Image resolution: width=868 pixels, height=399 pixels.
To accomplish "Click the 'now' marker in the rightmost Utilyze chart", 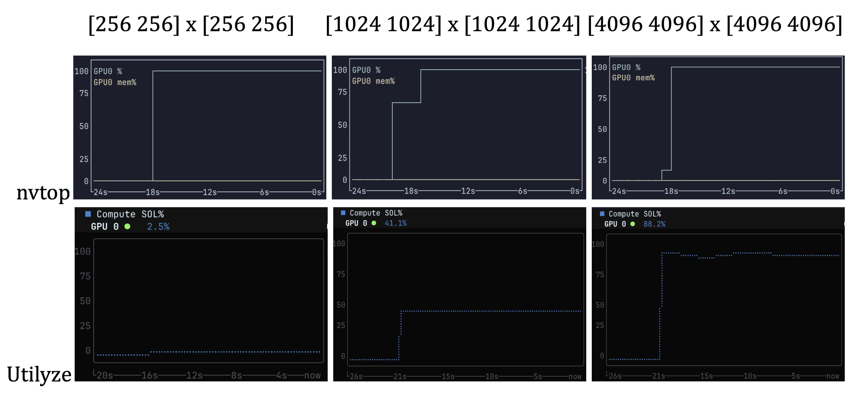I will (x=832, y=376).
